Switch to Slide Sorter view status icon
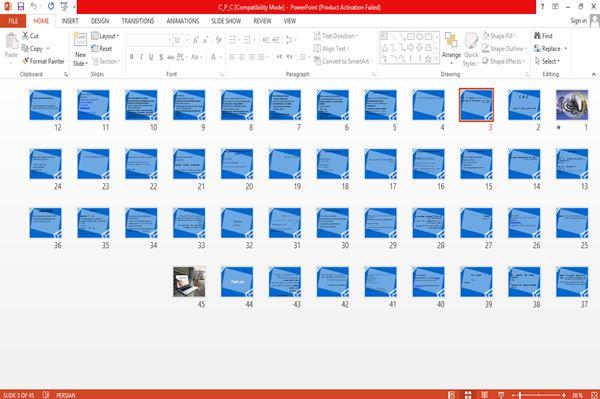Viewport: 600px width, 399px height. [468, 395]
